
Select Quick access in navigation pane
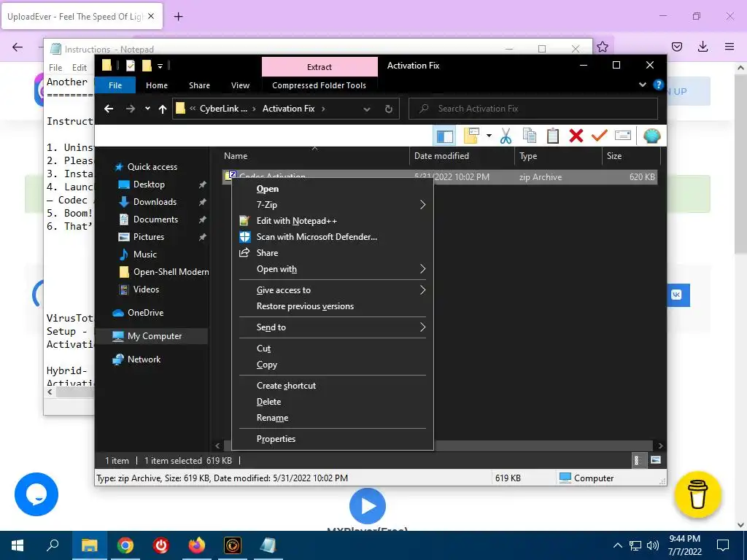[152, 167]
